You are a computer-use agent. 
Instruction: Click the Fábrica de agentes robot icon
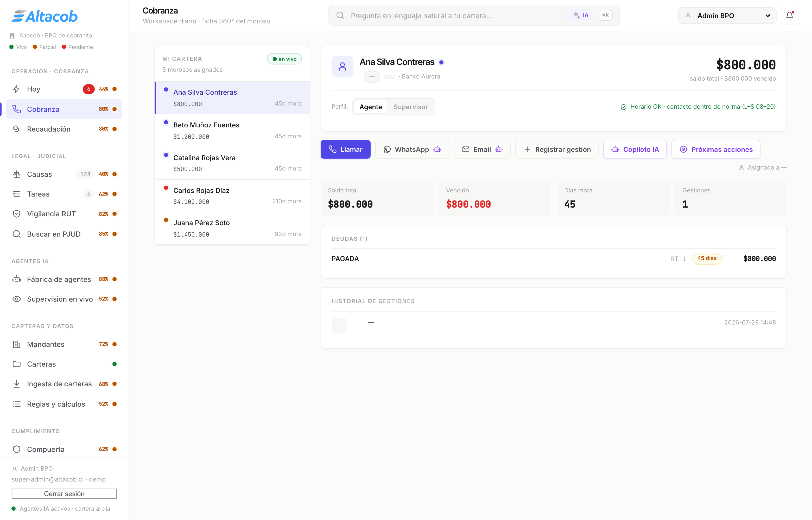(x=17, y=279)
